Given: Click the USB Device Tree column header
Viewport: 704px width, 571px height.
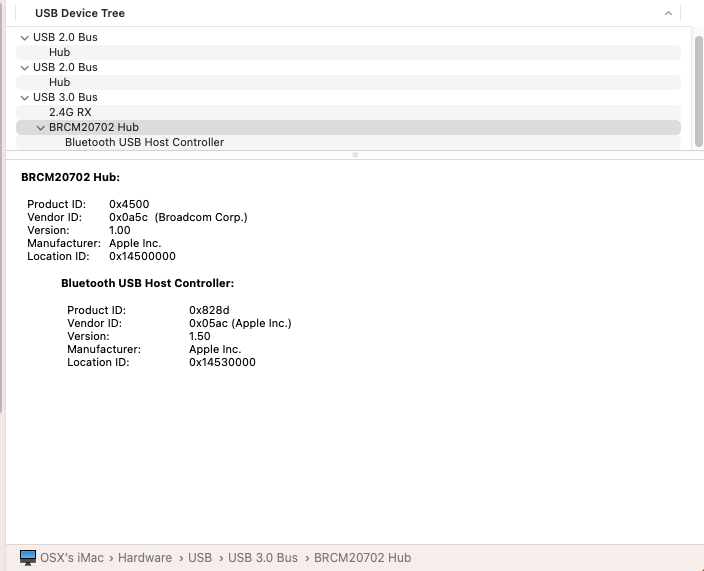Looking at the screenshot, I should point(348,13).
